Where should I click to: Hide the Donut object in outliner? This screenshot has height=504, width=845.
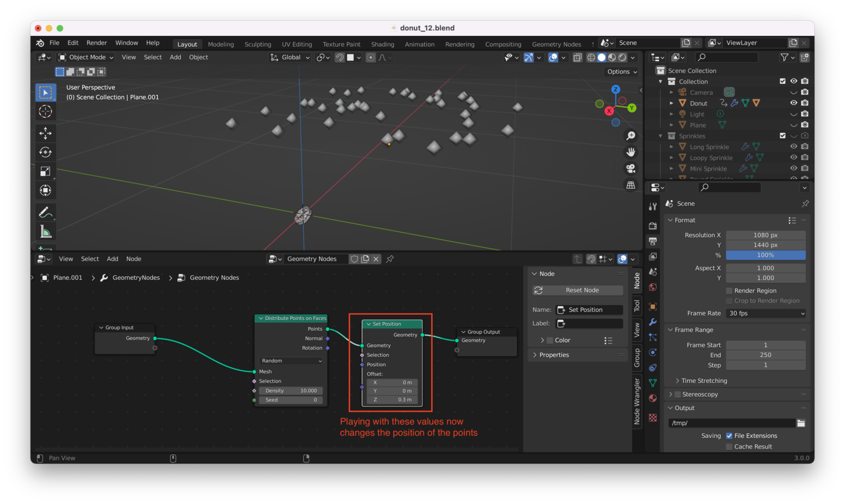coord(793,103)
